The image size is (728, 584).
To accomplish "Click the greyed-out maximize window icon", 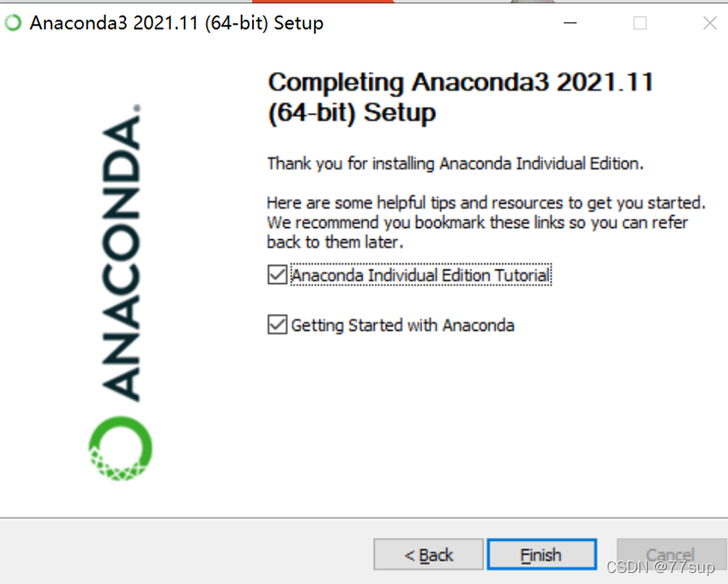I will 640,23.
